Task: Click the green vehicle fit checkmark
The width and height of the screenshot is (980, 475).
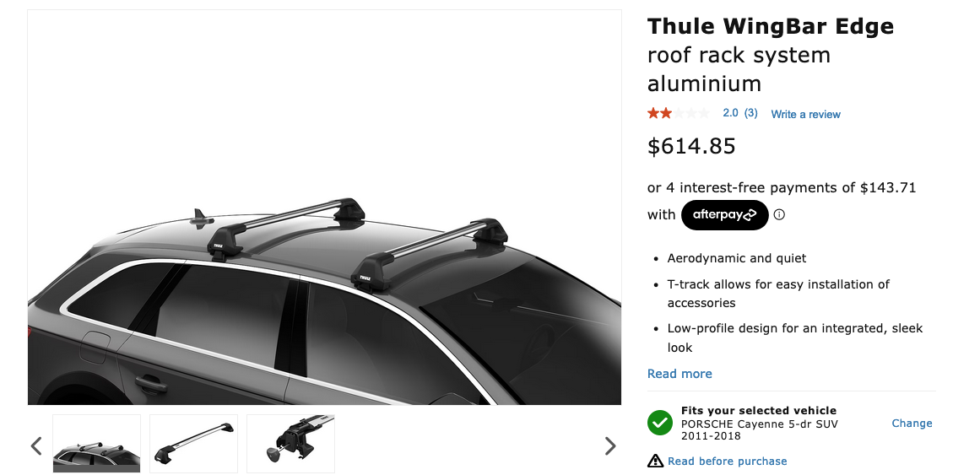Action: click(x=660, y=423)
